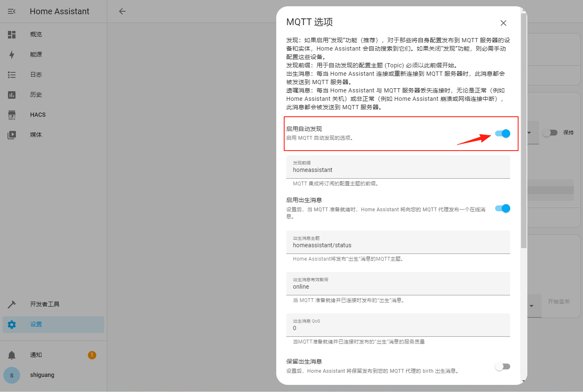
Task: Click the 出生消息主题 homeassistant/status field
Action: click(x=398, y=242)
